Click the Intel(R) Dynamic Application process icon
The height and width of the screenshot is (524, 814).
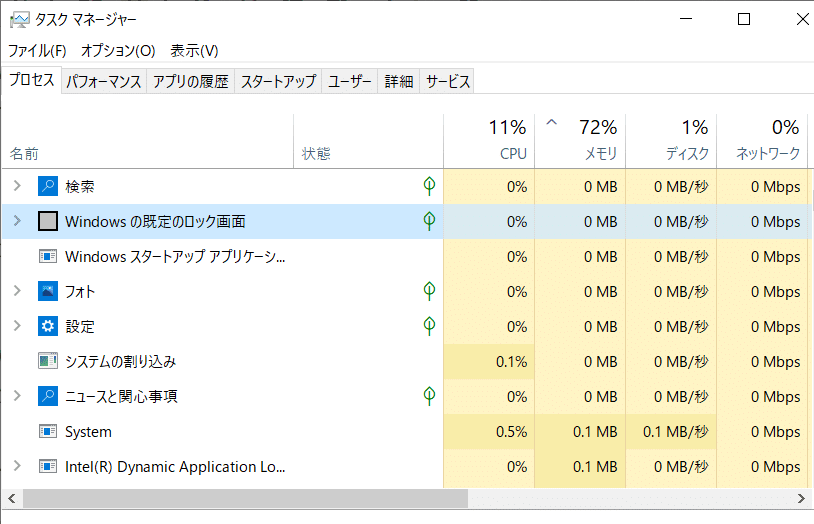click(48, 466)
